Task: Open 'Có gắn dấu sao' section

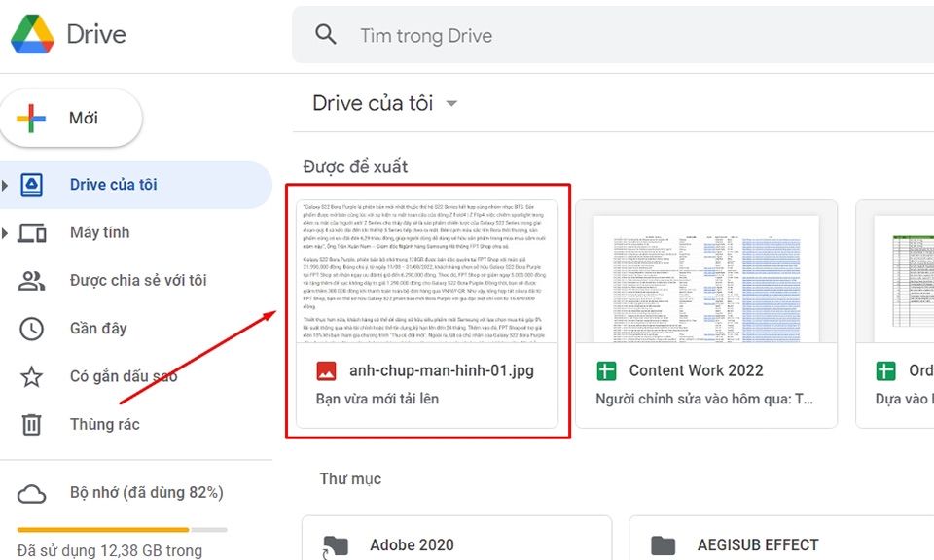Action: tap(124, 376)
